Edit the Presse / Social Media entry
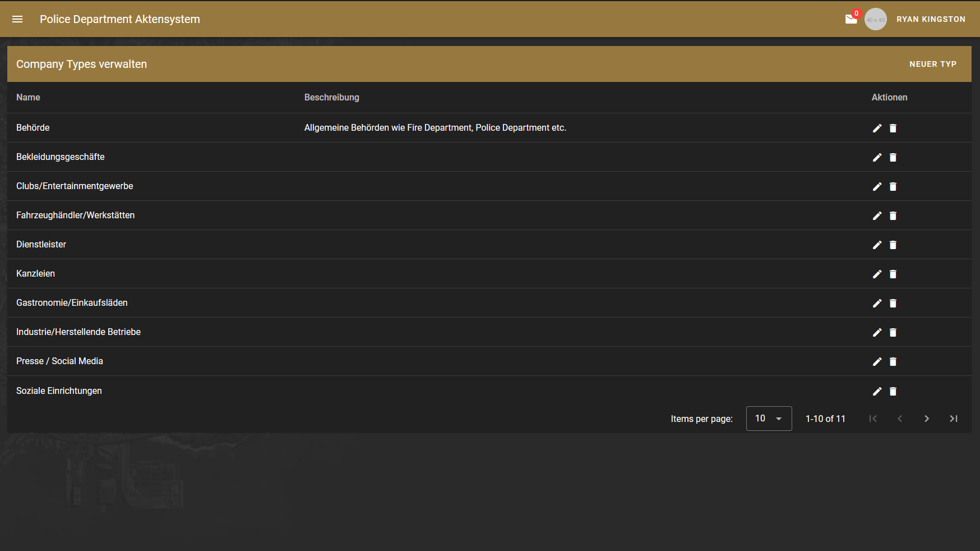 pos(877,361)
